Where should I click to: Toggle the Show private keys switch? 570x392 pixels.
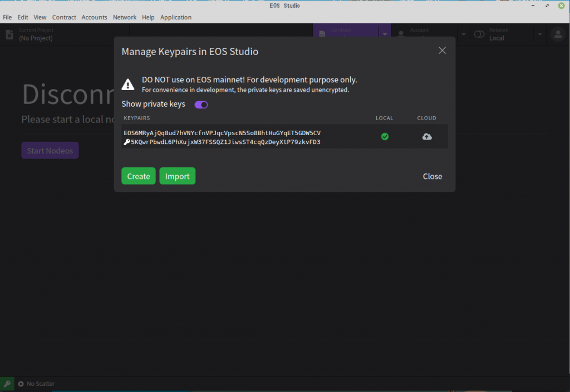pyautogui.click(x=201, y=105)
